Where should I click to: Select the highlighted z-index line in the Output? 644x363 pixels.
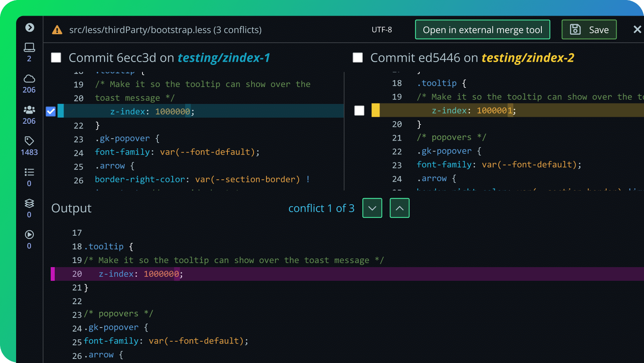[x=141, y=274]
